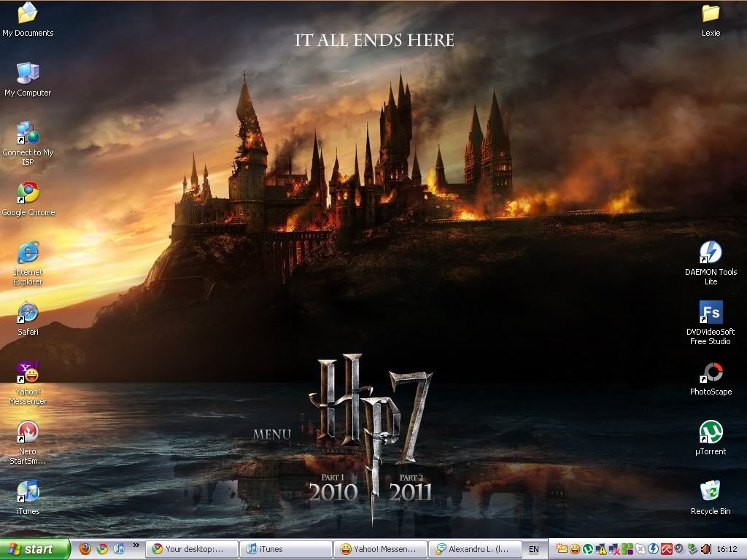Screen dimensions: 747x560
Task: Launch Firefox from the Quick Launch bar
Action: tap(85, 549)
